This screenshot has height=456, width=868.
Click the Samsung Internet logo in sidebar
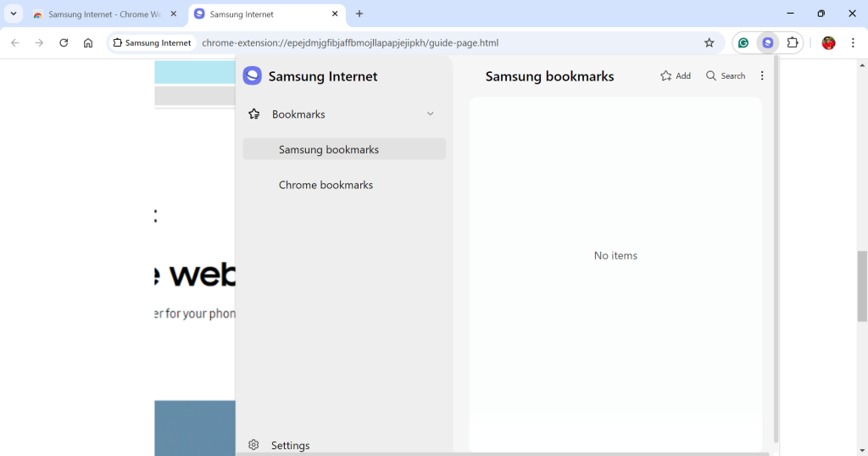coord(252,76)
